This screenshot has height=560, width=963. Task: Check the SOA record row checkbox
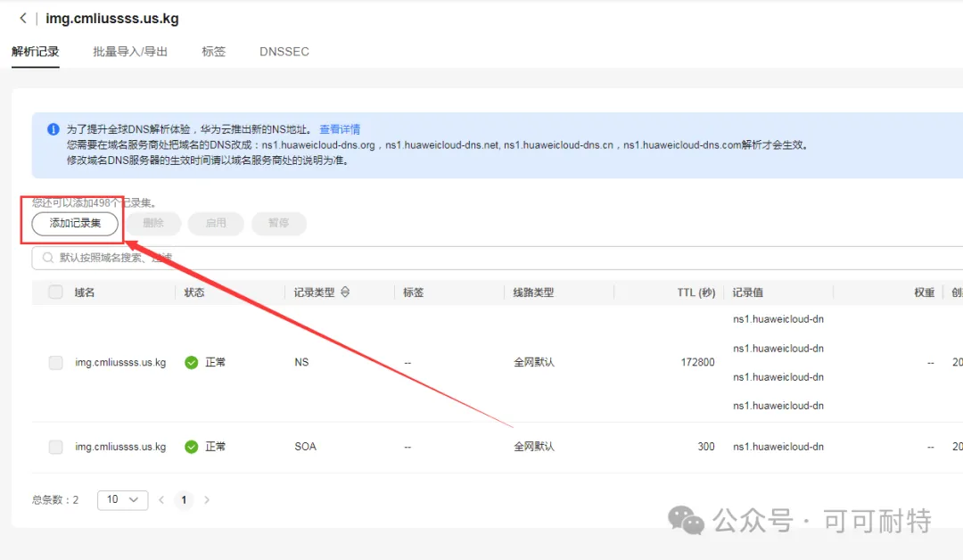[x=56, y=447]
